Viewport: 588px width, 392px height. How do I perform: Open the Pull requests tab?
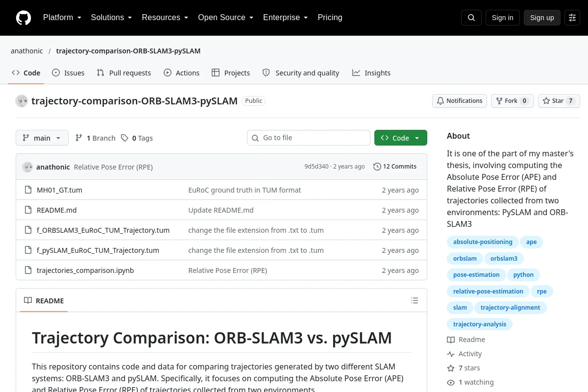[x=124, y=73]
